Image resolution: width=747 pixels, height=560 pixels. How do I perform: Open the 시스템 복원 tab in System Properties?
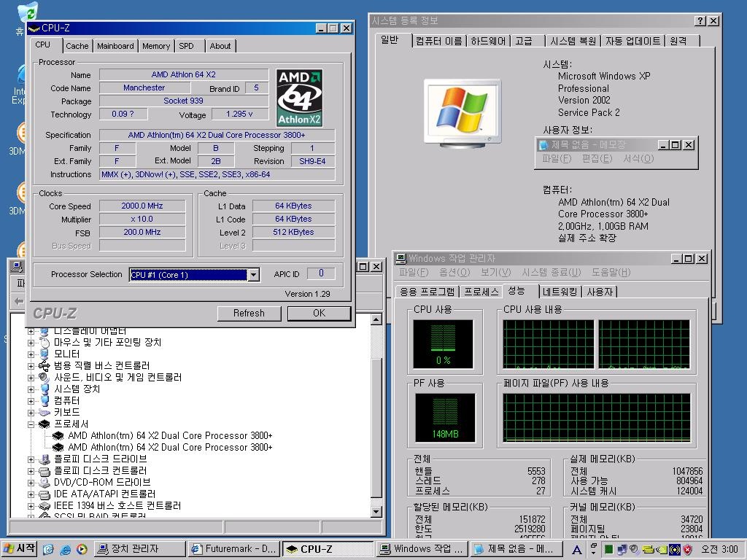(573, 42)
